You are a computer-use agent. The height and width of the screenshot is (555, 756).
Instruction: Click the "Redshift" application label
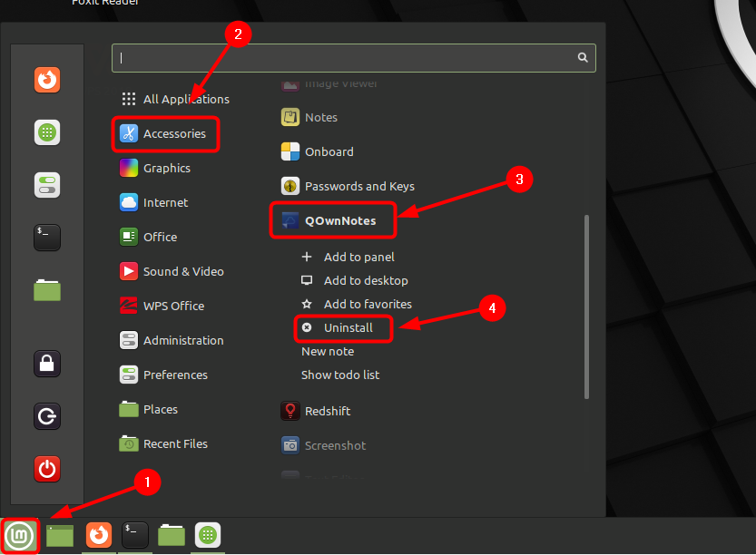tap(328, 412)
